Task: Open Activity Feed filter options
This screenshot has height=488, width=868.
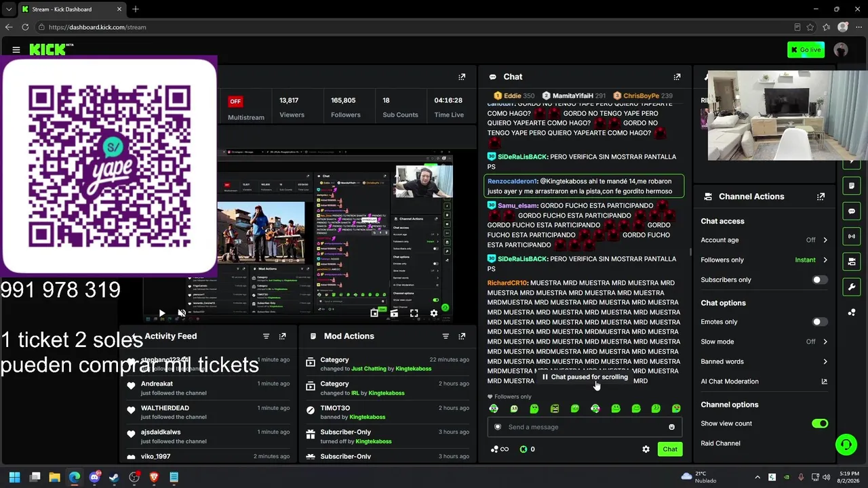Action: 266,336
